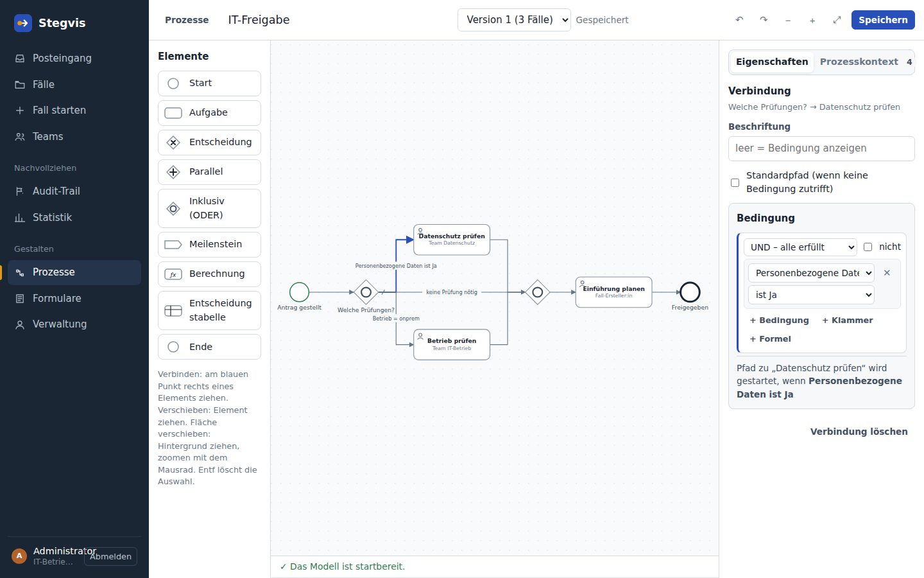The height and width of the screenshot is (578, 924).
Task: Add a group with + Klammer
Action: coord(848,320)
